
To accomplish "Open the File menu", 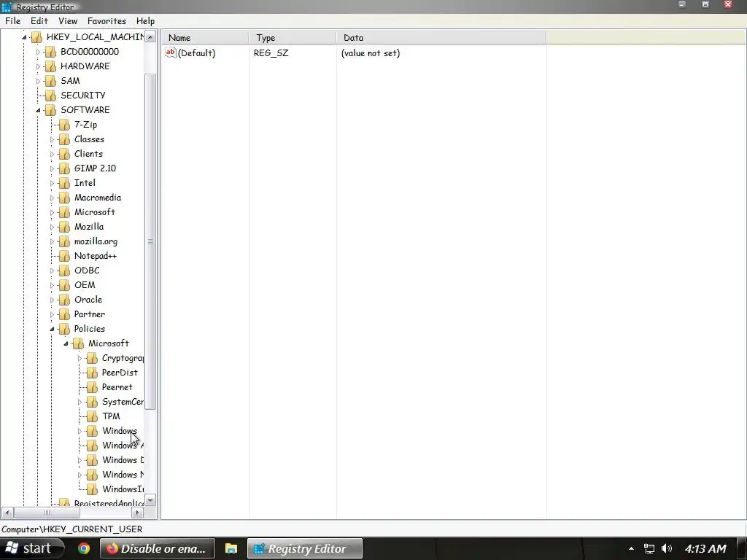I will coord(13,21).
